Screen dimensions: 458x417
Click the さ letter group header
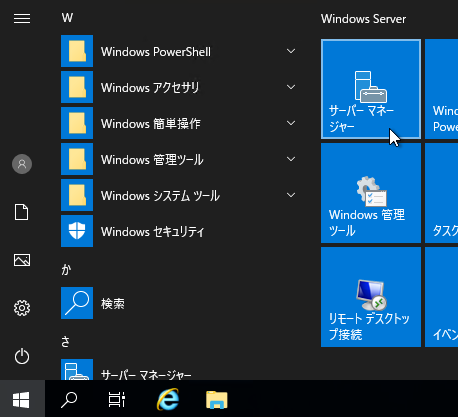click(66, 341)
